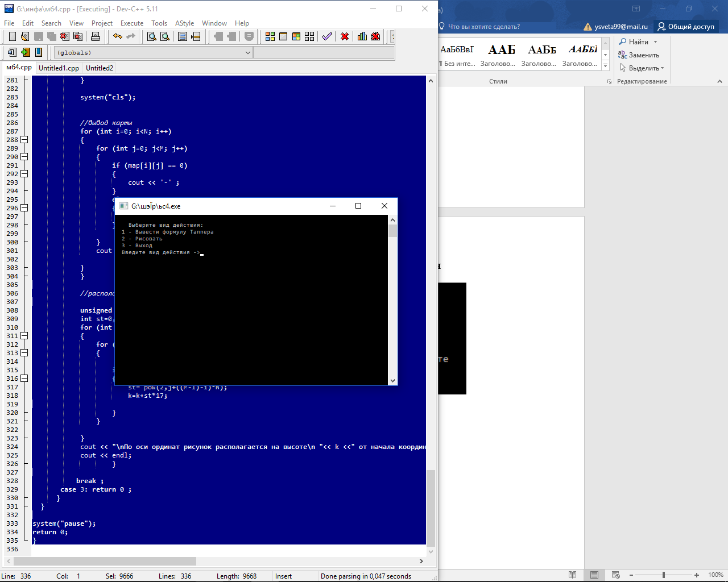Click the red X Stop Execution icon
Viewport: 728px width, 582px height.
[345, 36]
